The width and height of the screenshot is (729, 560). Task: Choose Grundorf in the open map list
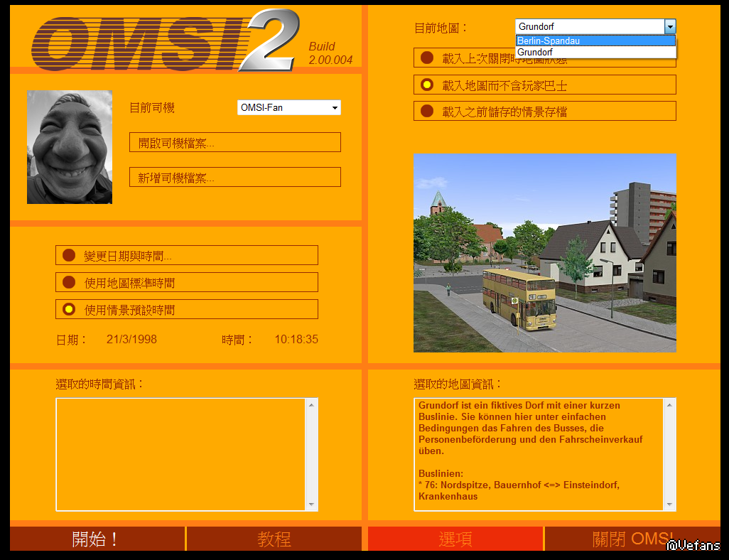[595, 52]
